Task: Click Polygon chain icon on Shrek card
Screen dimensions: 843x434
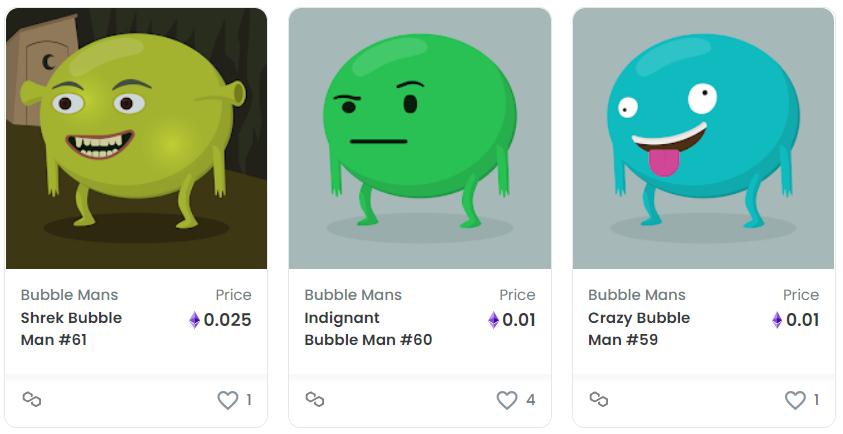Action: 32,399
